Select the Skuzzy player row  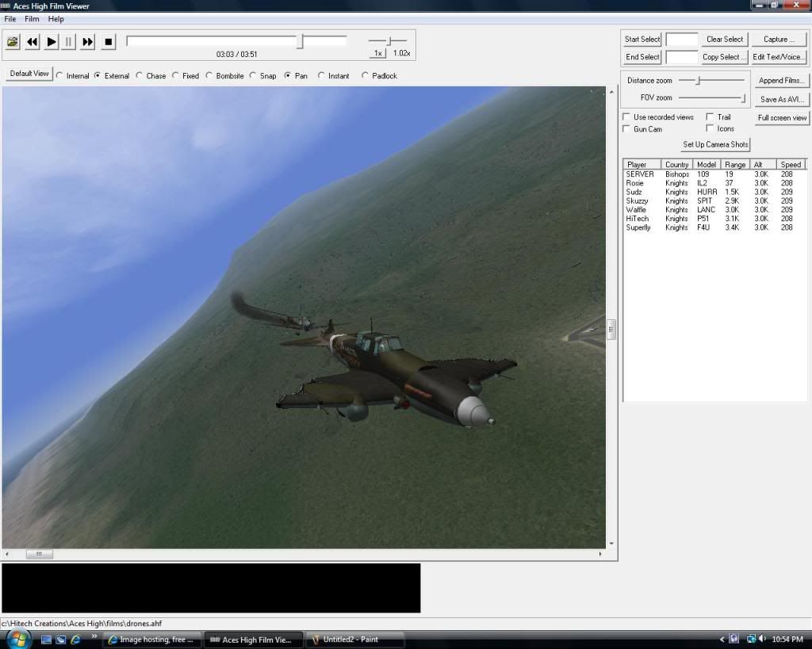714,200
